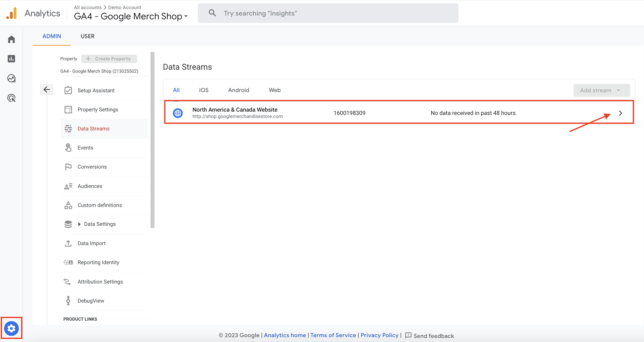Click the search magnifier icon
Screen dimensions: 644x342
(x=212, y=13)
